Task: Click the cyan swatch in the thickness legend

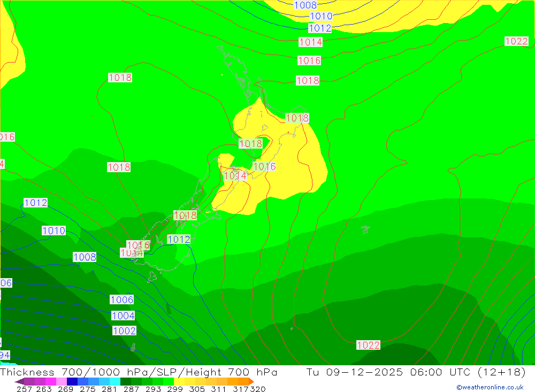Action: click(x=115, y=381)
